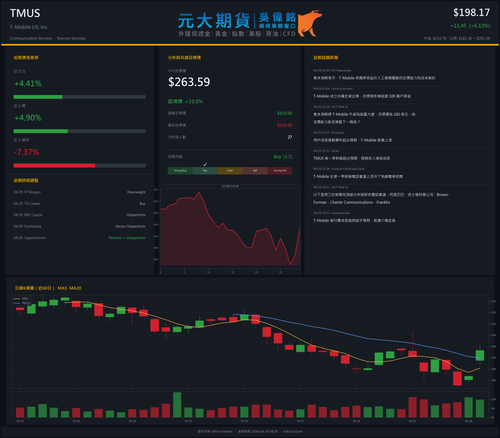Image resolution: width=500 pixels, height=438 pixels.
Task: Click the MA5 legend entry in candlestick chart
Action: click(22, 299)
